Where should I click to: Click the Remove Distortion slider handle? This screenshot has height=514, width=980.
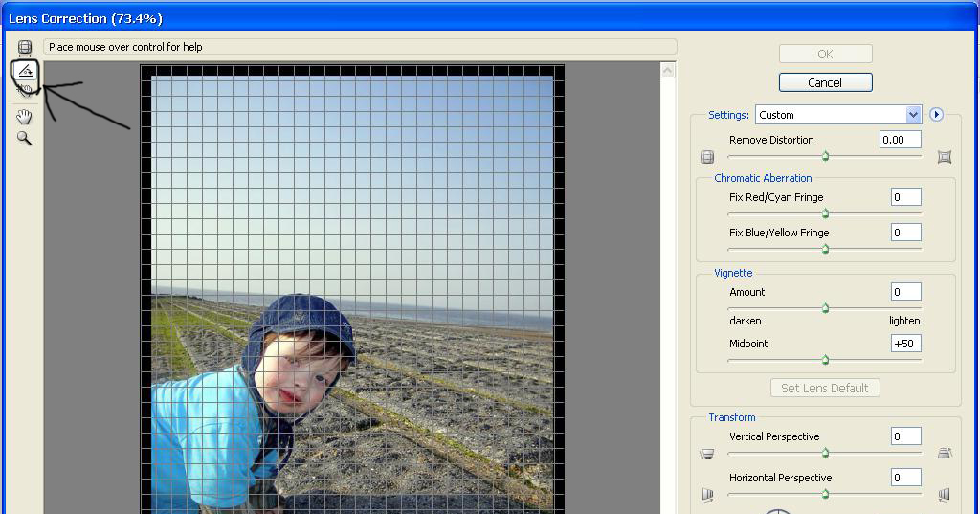click(825, 156)
